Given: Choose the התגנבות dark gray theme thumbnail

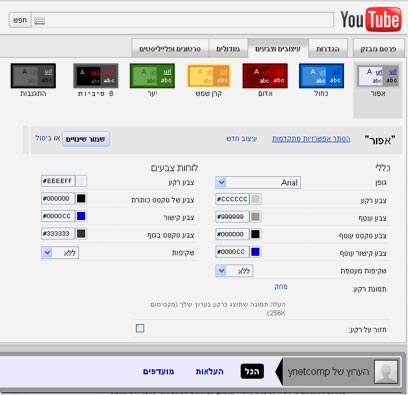Looking at the screenshot, I should coord(33,76).
